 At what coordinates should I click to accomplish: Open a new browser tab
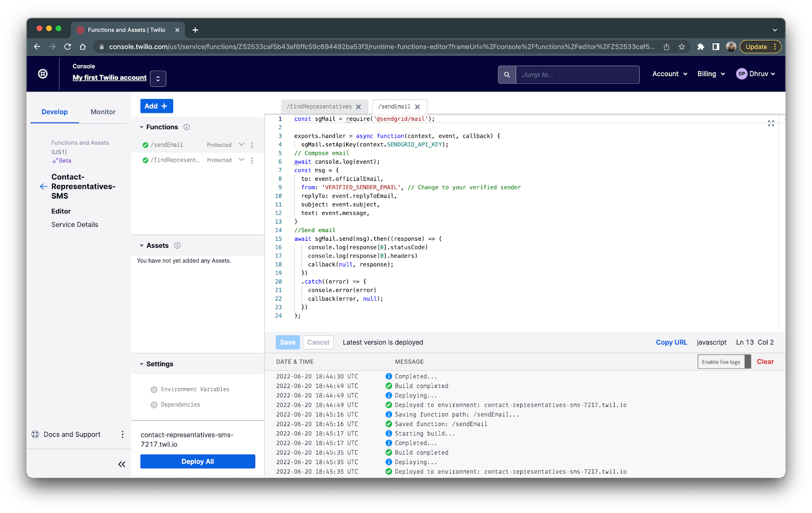click(x=195, y=30)
